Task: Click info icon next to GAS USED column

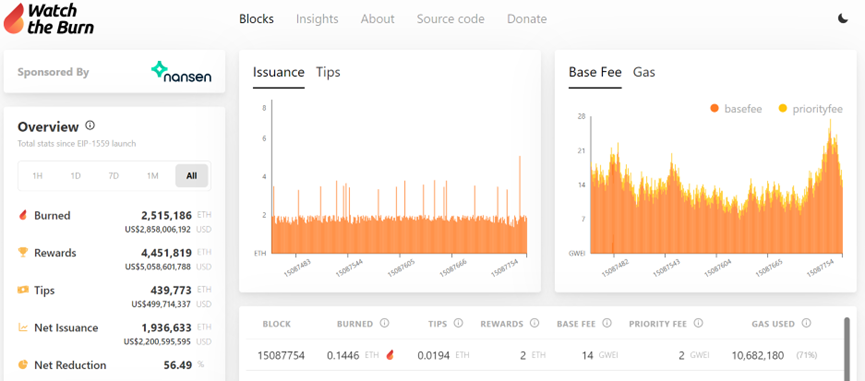Action: click(806, 323)
